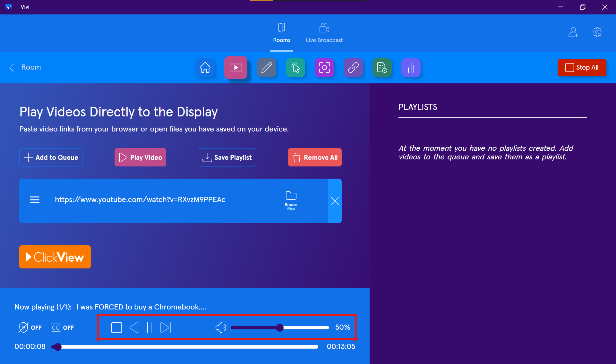
Task: Go back using the Room chevron
Action: click(x=12, y=67)
